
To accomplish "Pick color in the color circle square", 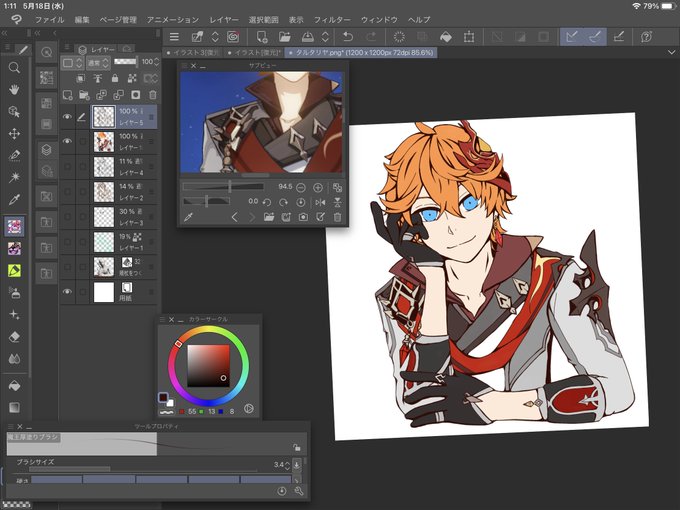I will pos(209,366).
